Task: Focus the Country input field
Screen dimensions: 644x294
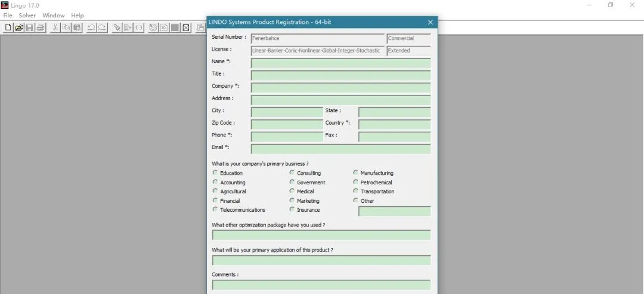Action: [x=395, y=125]
